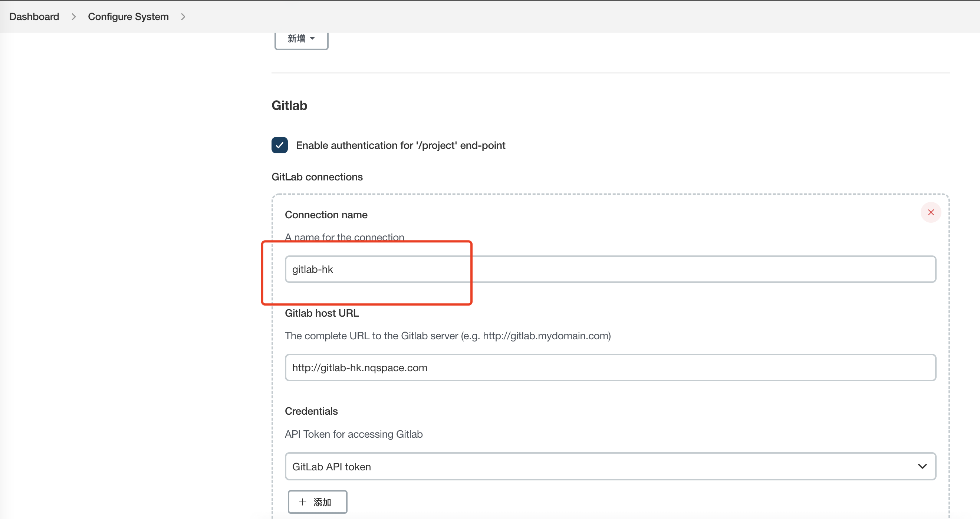Click the chevron after Dashboard breadcrumb
Image resolution: width=980 pixels, height=519 pixels.
74,17
